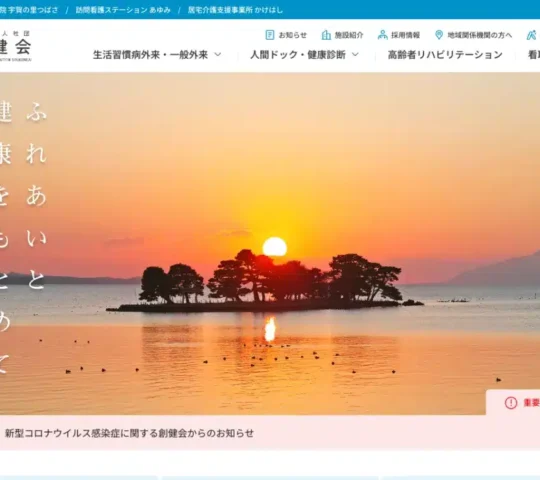Open the 居宅介護支援事業所 かけはし link
540x480 pixels.
tap(235, 10)
